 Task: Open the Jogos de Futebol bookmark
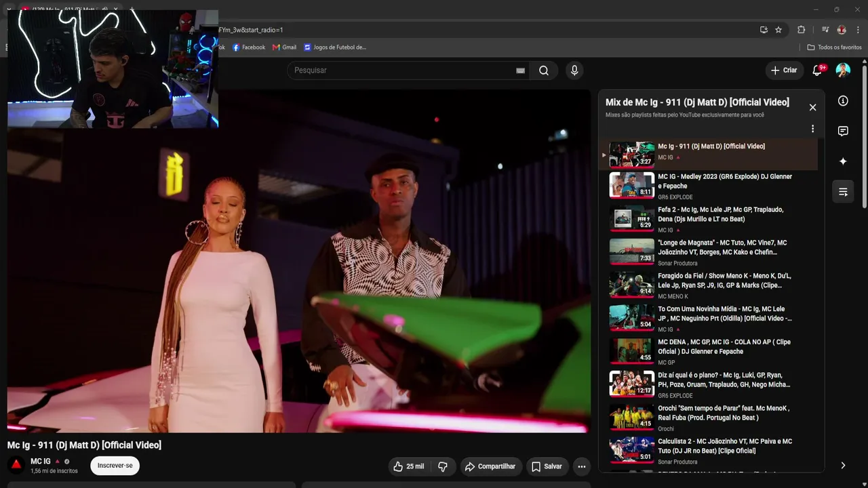pos(335,47)
